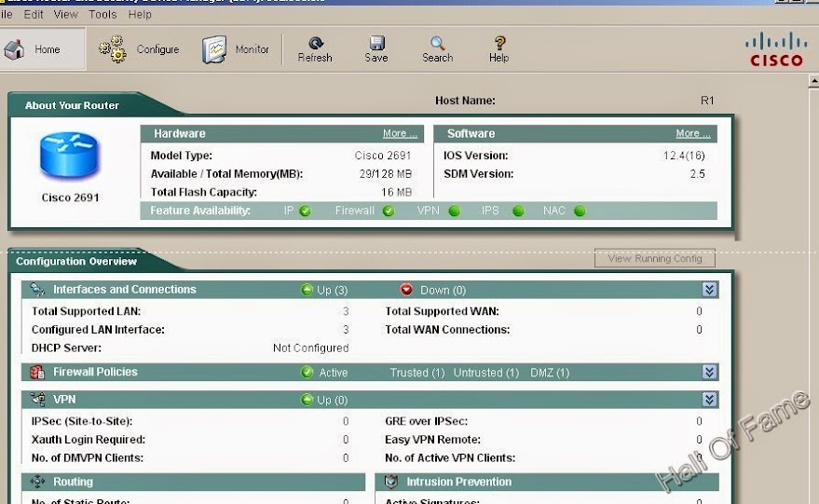Click the Total Supported WAN label
819x504 pixels.
pos(442,311)
